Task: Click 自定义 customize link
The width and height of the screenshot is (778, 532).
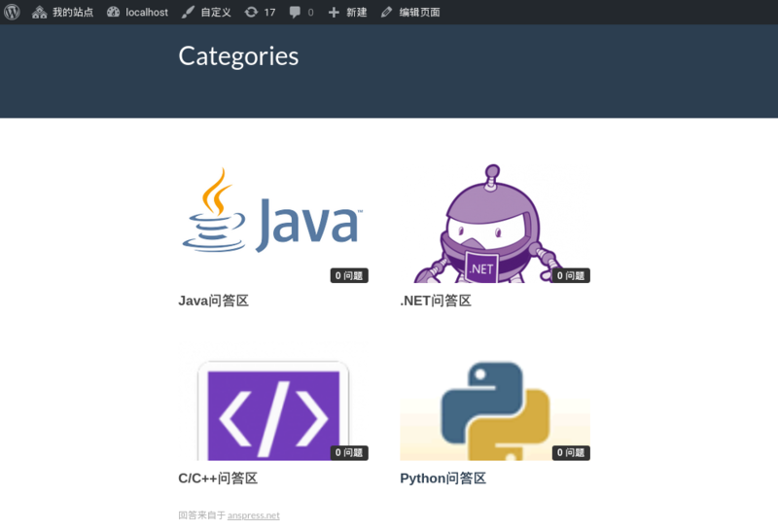Action: 206,12
